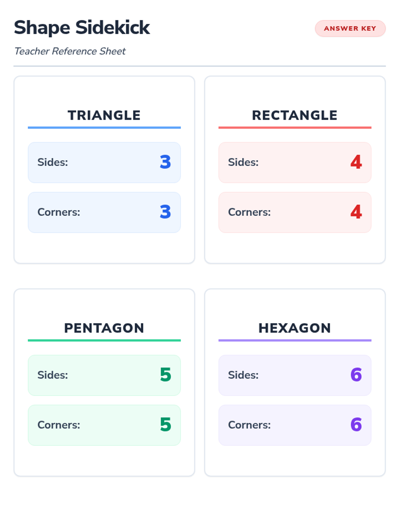
Task: Click the Teacher Reference Sheet subtitle
Action: click(70, 51)
